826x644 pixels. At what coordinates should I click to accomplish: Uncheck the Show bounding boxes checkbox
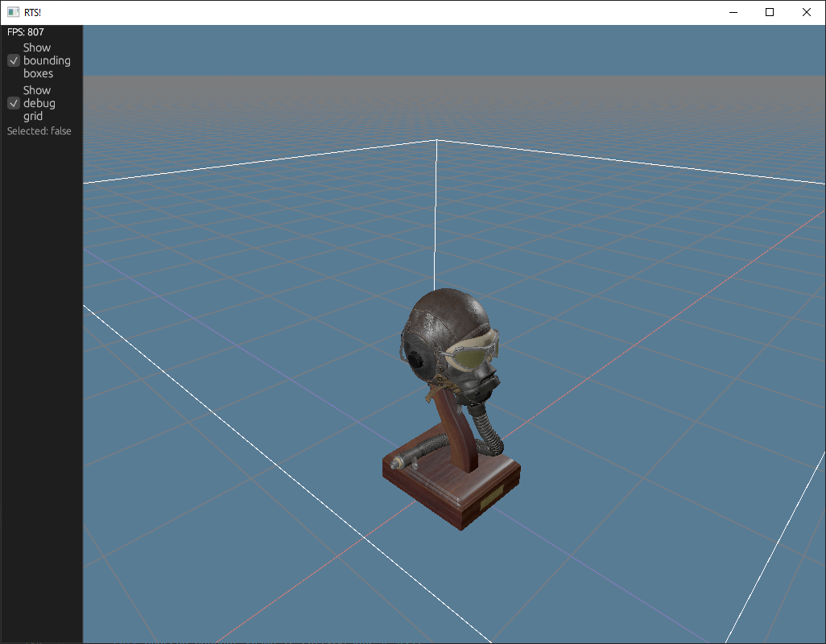point(14,60)
